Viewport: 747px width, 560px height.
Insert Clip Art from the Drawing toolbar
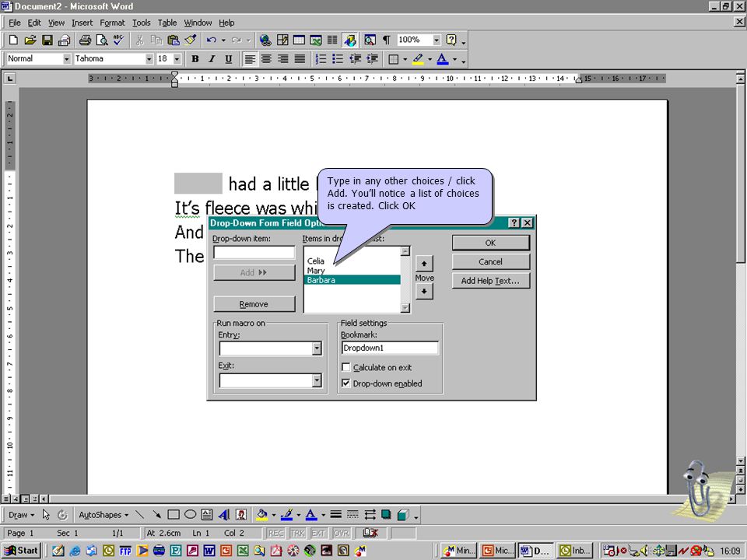click(x=241, y=515)
